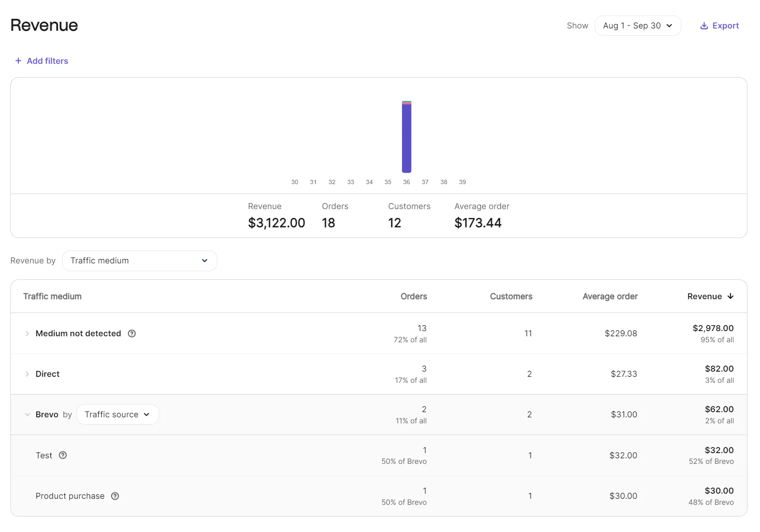Click chart axis label 30
The width and height of the screenshot is (760, 532).
point(295,182)
